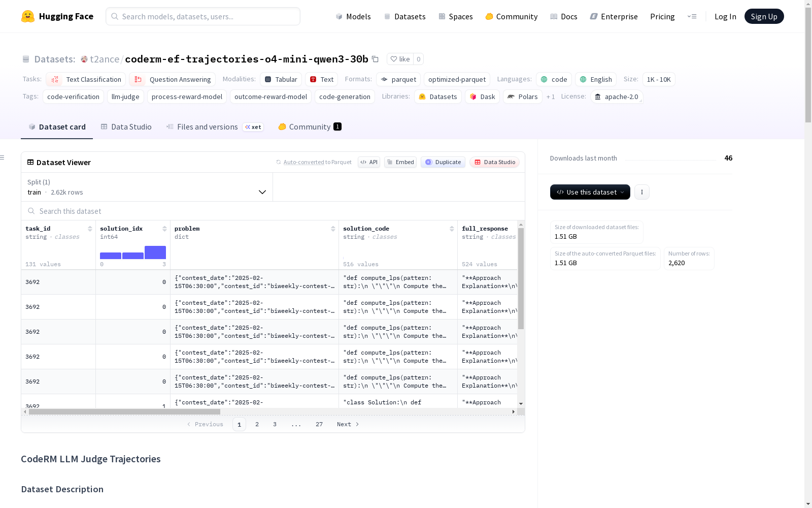
Task: Sort the problem column
Action: (x=333, y=229)
